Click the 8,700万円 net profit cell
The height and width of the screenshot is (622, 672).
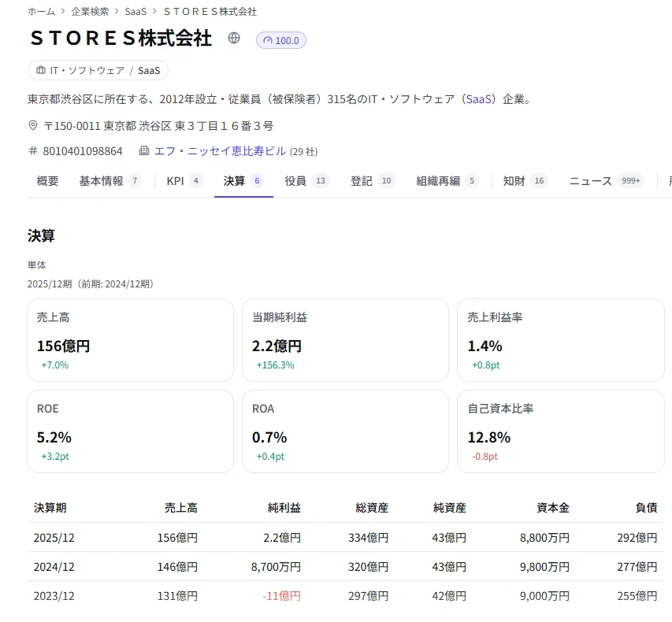coord(276,567)
